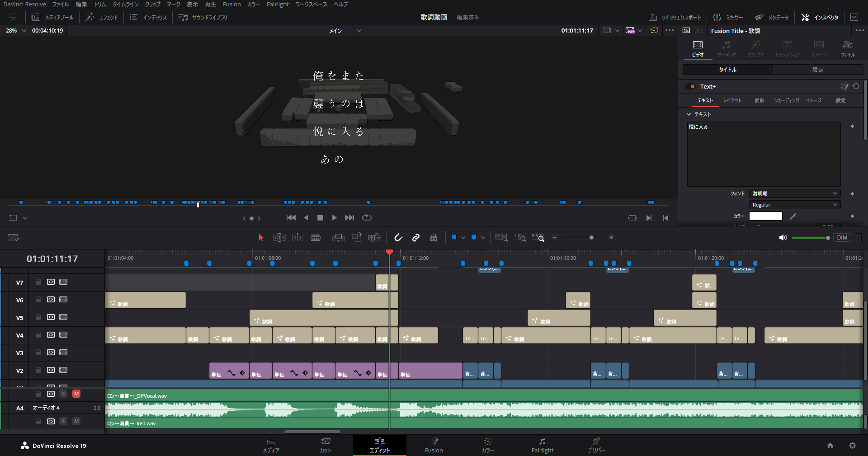This screenshot has width=868, height=456.
Task: Mute the OffVocal audio track
Action: click(76, 394)
